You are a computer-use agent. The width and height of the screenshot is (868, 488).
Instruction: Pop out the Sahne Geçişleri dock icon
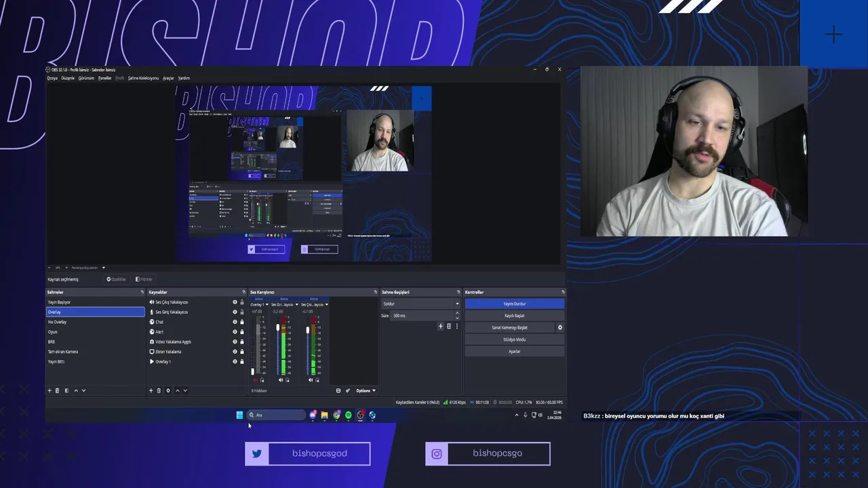click(458, 292)
